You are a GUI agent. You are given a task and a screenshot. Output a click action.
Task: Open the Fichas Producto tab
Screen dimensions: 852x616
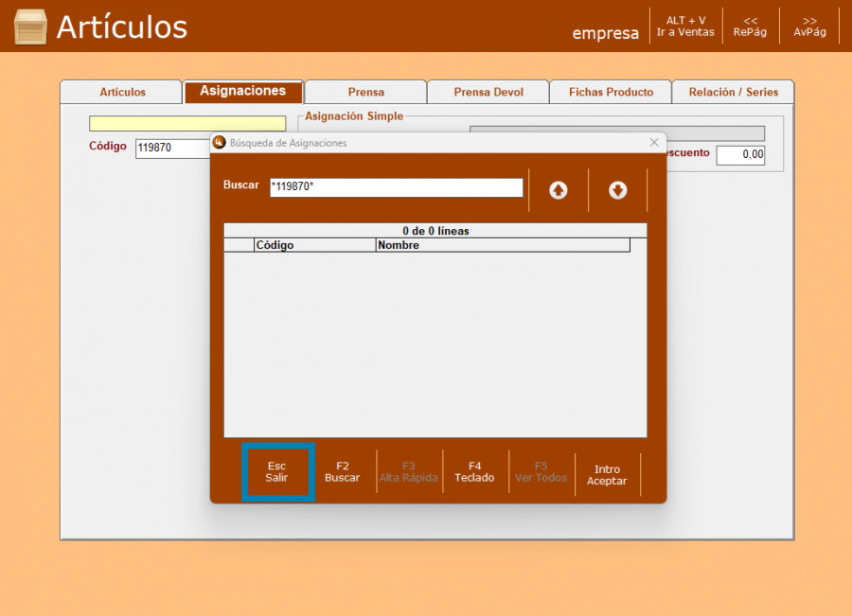611,92
